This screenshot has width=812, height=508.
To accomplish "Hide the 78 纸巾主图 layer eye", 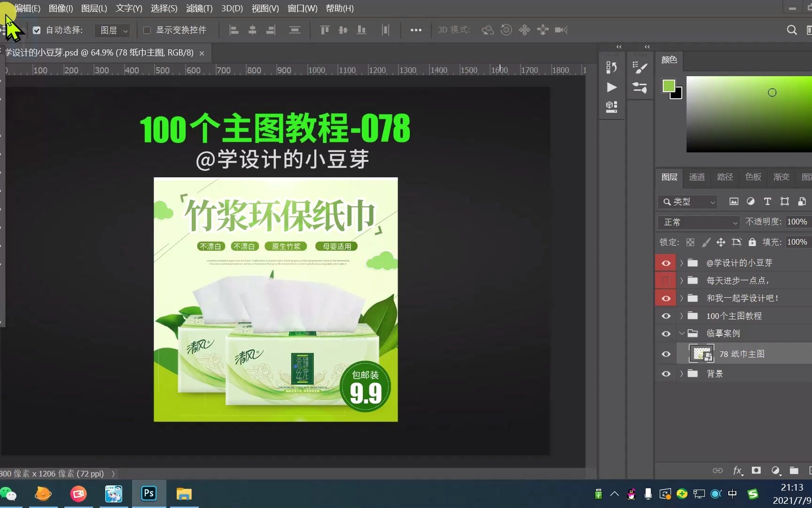I will click(666, 354).
